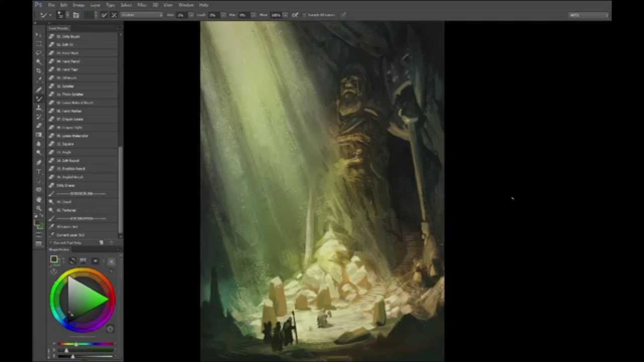The image size is (644, 362).
Task: Open the Load value dropdown
Action: 223,15
